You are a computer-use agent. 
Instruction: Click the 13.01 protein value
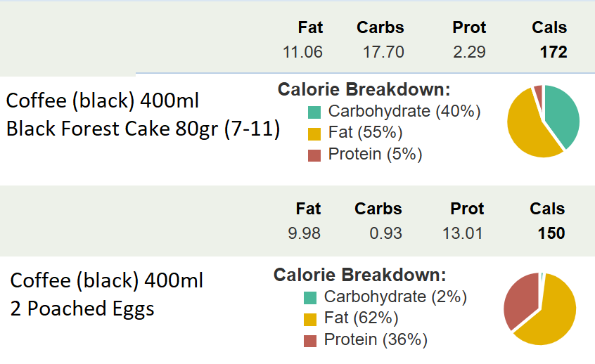463,233
